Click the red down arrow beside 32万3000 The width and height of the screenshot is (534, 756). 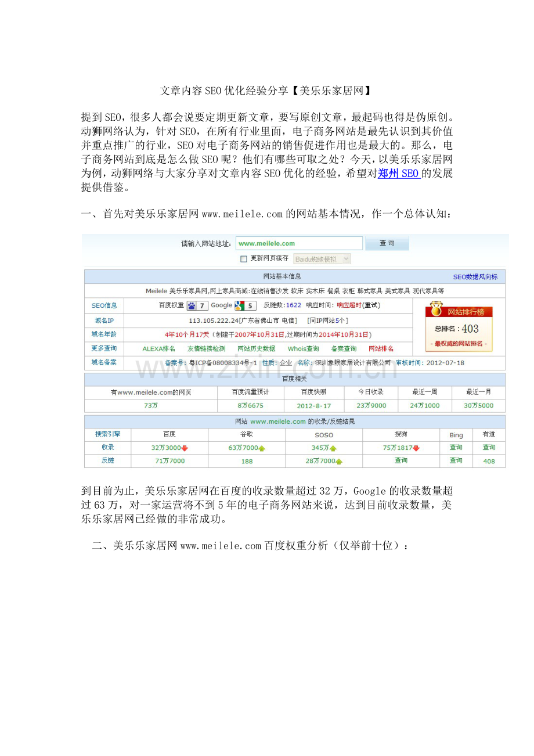(x=185, y=448)
